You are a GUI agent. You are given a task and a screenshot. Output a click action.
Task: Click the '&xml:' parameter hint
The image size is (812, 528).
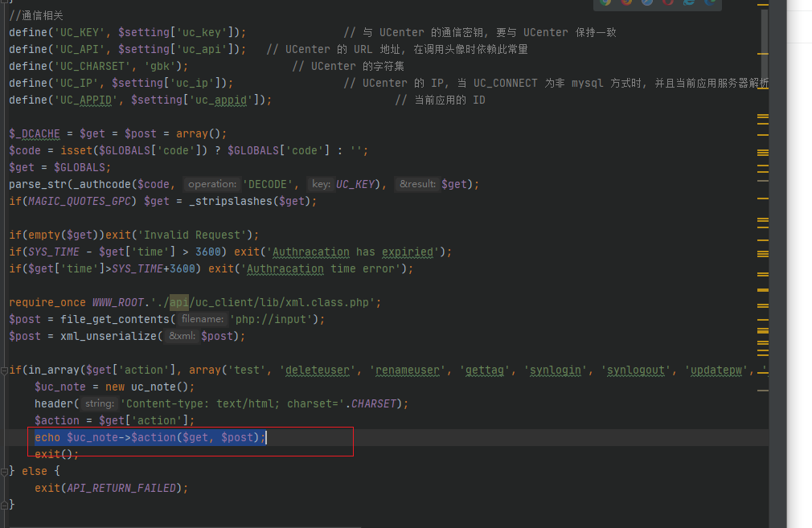[182, 336]
